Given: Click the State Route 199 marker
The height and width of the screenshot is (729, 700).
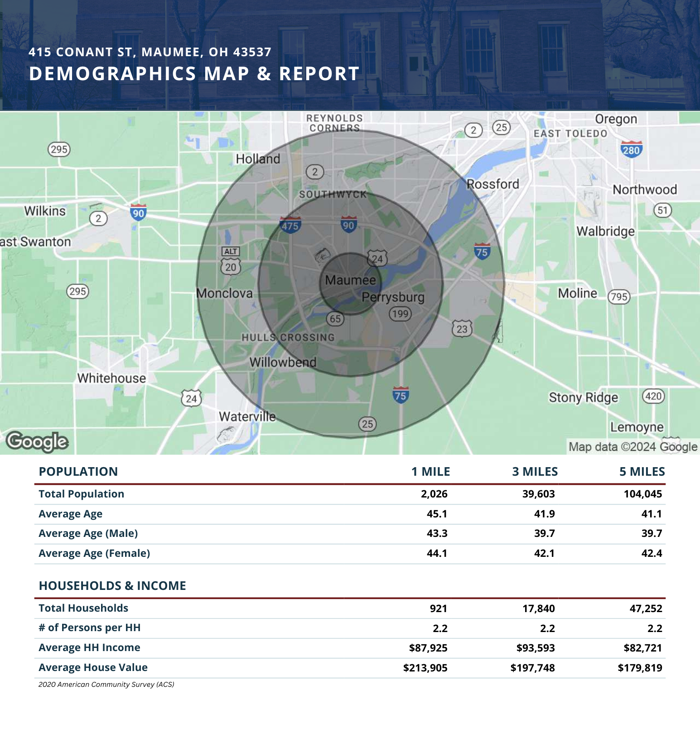Looking at the screenshot, I should point(400,314).
